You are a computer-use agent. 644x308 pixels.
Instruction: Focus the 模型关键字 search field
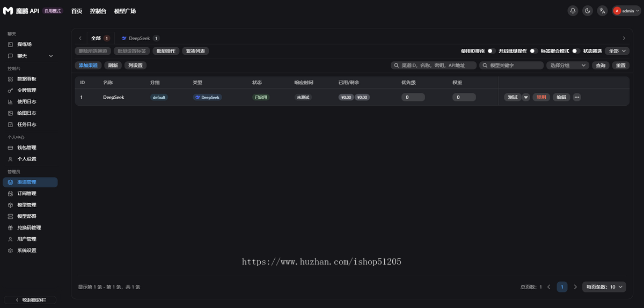(x=511, y=65)
